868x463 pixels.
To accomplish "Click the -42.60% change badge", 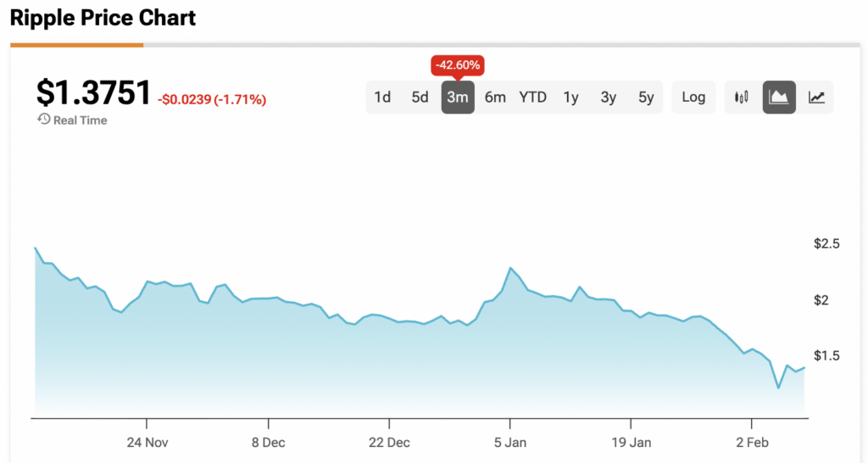I will (458, 65).
